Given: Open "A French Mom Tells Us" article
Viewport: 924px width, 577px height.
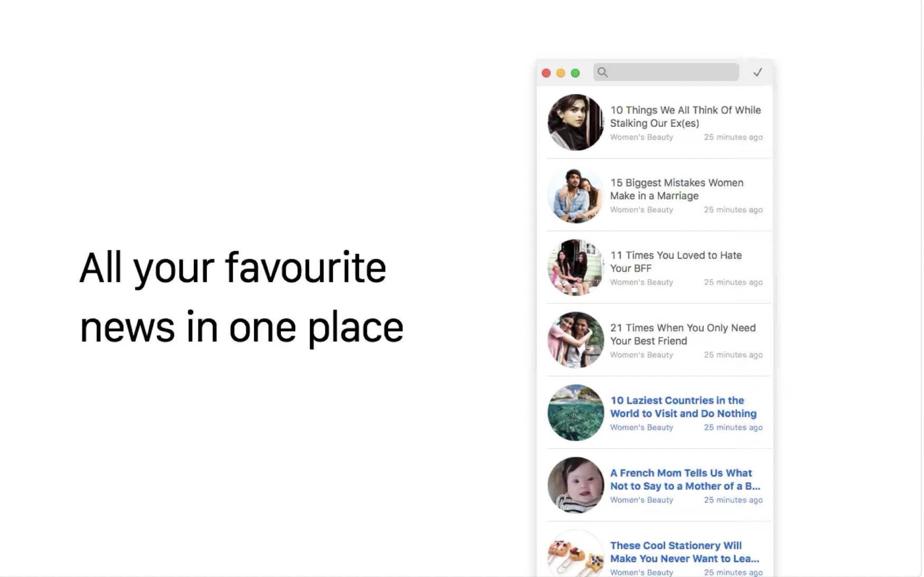Looking at the screenshot, I should [685, 479].
